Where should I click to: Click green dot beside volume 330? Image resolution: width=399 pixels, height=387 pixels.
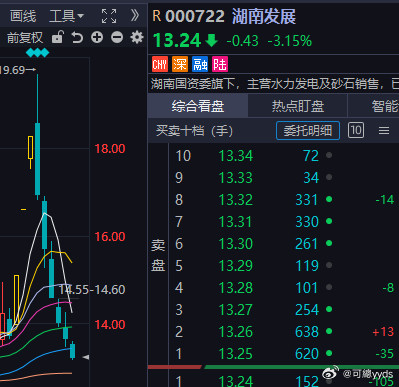[329, 221]
